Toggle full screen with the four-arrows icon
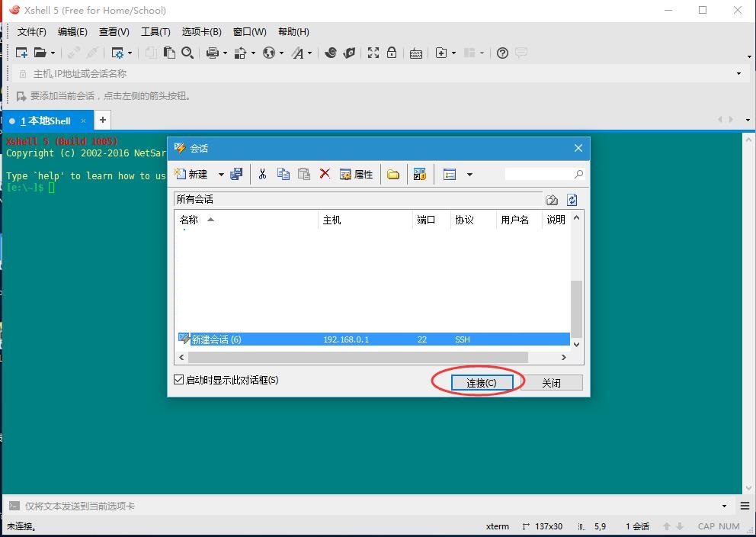This screenshot has width=756, height=537. click(373, 53)
